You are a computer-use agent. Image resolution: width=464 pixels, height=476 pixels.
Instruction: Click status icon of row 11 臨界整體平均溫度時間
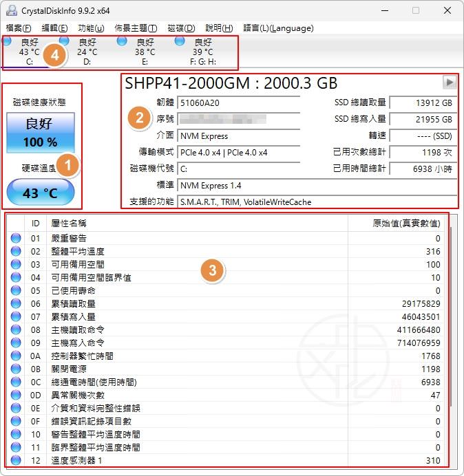[x=16, y=447]
